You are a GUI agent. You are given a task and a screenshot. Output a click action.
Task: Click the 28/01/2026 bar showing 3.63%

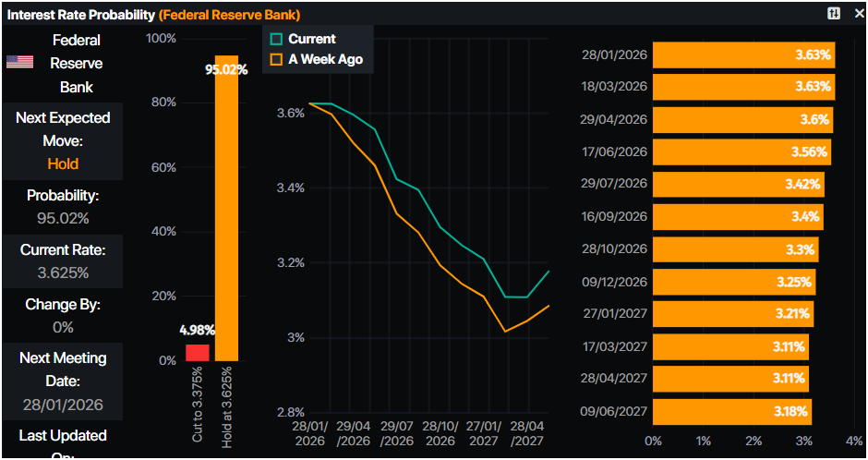pyautogui.click(x=743, y=55)
